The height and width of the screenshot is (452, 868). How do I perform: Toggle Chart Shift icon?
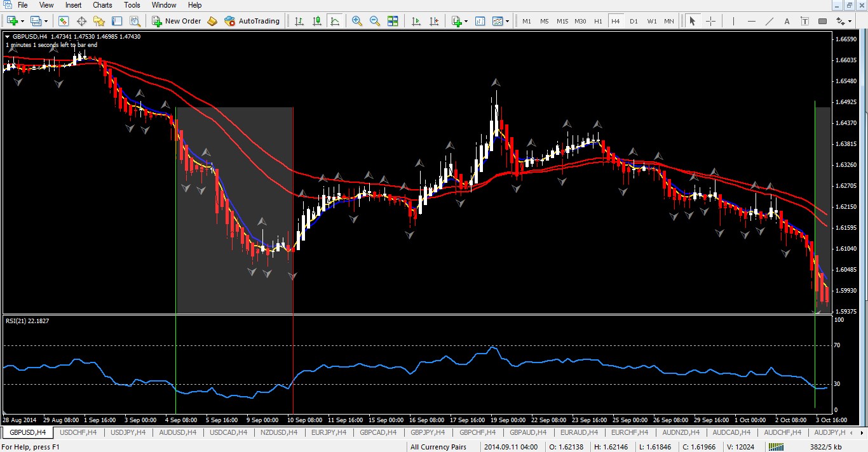pyautogui.click(x=434, y=21)
